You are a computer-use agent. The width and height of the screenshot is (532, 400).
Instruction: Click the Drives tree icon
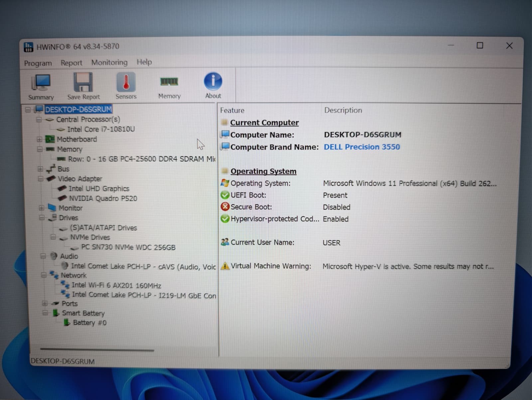52,218
